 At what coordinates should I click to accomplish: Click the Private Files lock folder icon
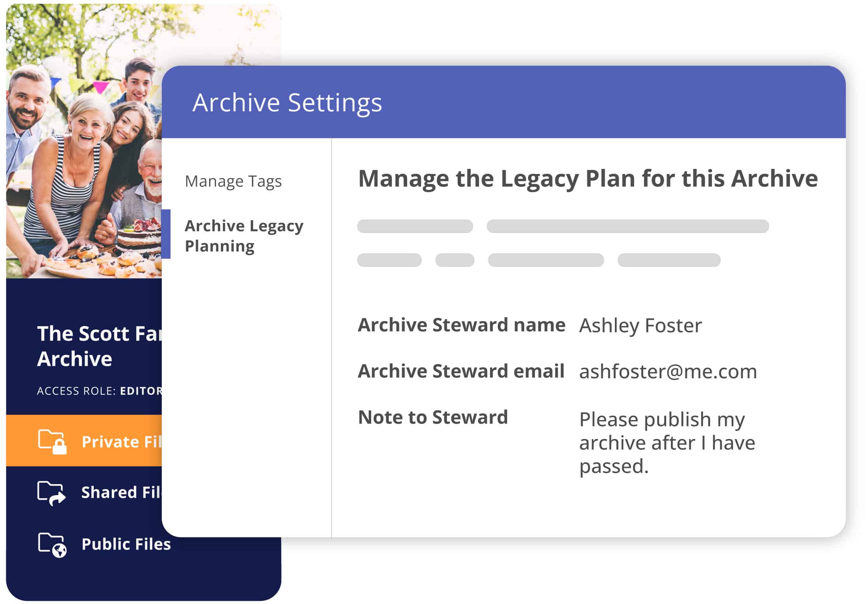click(52, 441)
